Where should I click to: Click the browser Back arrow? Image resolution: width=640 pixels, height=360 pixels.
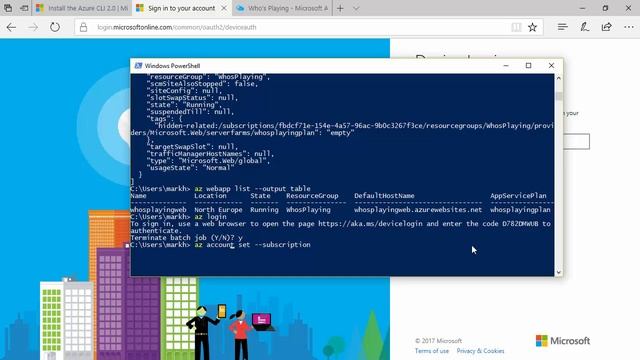click(x=11, y=27)
